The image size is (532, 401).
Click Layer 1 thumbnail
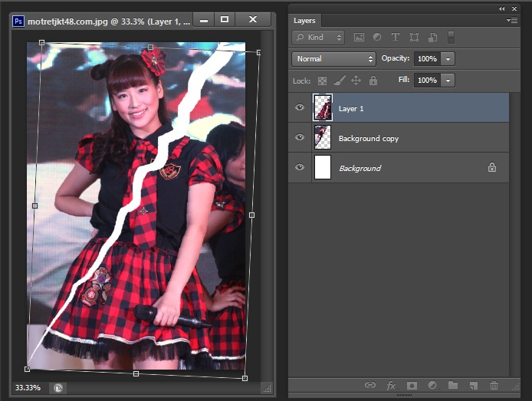coord(322,107)
